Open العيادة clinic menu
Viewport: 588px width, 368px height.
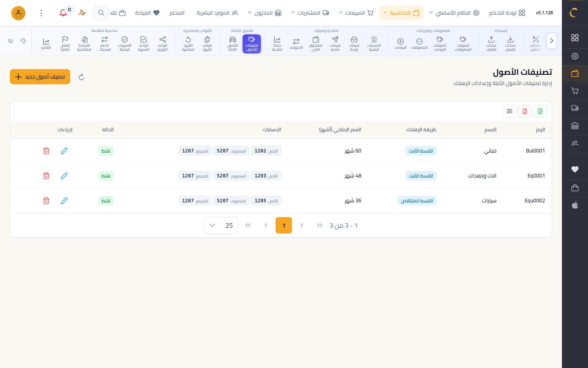pyautogui.click(x=147, y=13)
